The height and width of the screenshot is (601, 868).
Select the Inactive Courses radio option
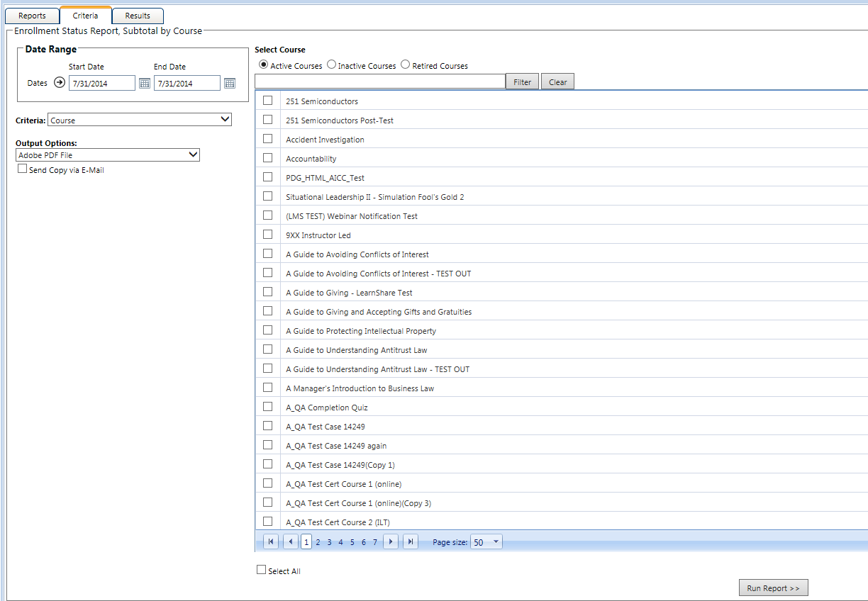(x=332, y=65)
